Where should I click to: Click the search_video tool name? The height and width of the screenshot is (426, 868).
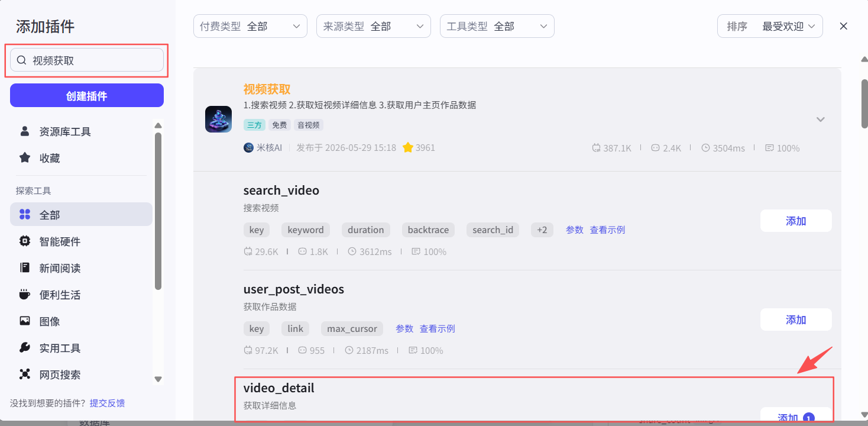[x=281, y=191]
